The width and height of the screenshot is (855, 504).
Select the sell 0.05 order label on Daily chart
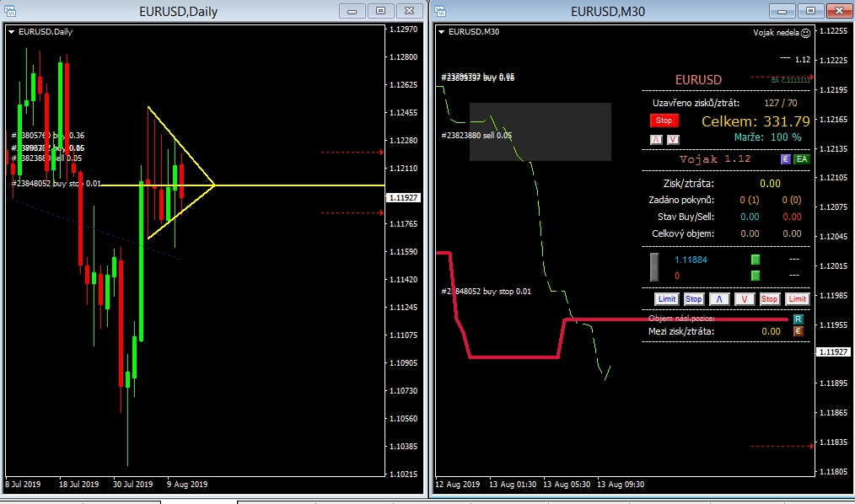pyautogui.click(x=46, y=158)
